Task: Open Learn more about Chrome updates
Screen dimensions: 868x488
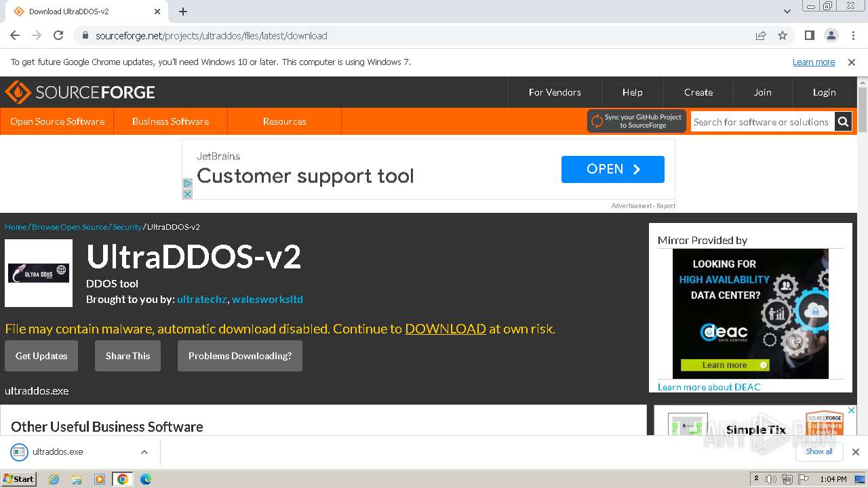Action: (x=814, y=62)
